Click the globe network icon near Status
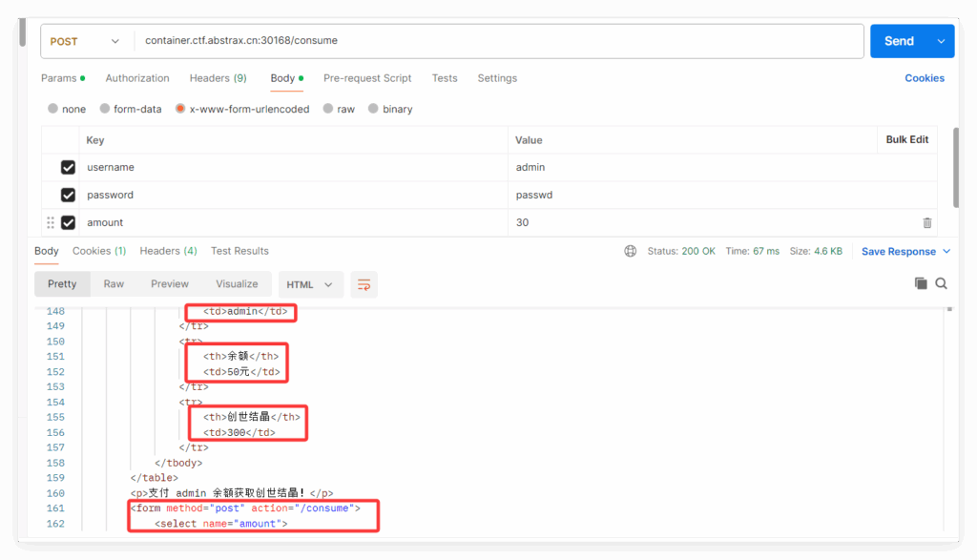 point(630,251)
